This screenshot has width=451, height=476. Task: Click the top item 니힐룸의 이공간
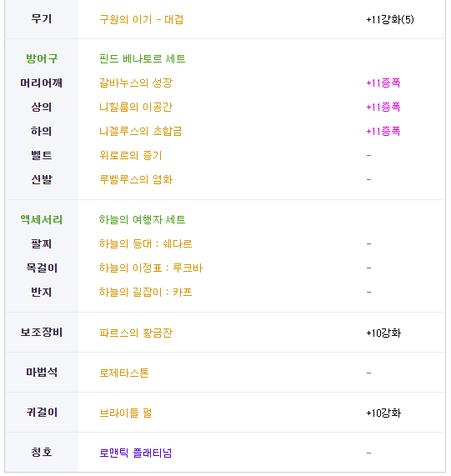(x=136, y=107)
